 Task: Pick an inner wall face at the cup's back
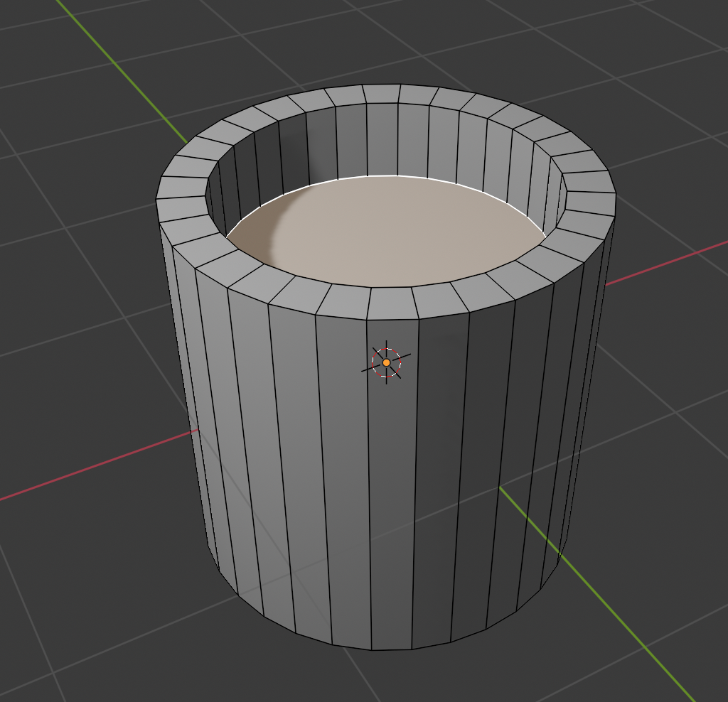382,139
